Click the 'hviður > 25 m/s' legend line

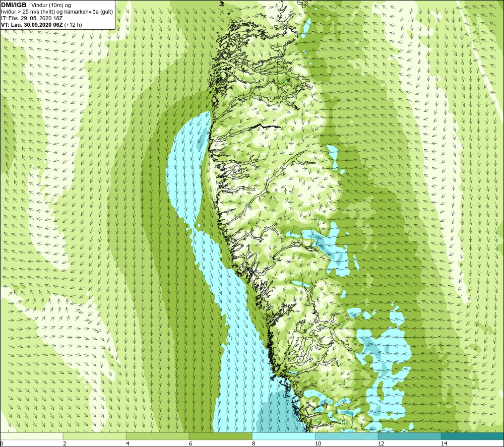pos(57,12)
